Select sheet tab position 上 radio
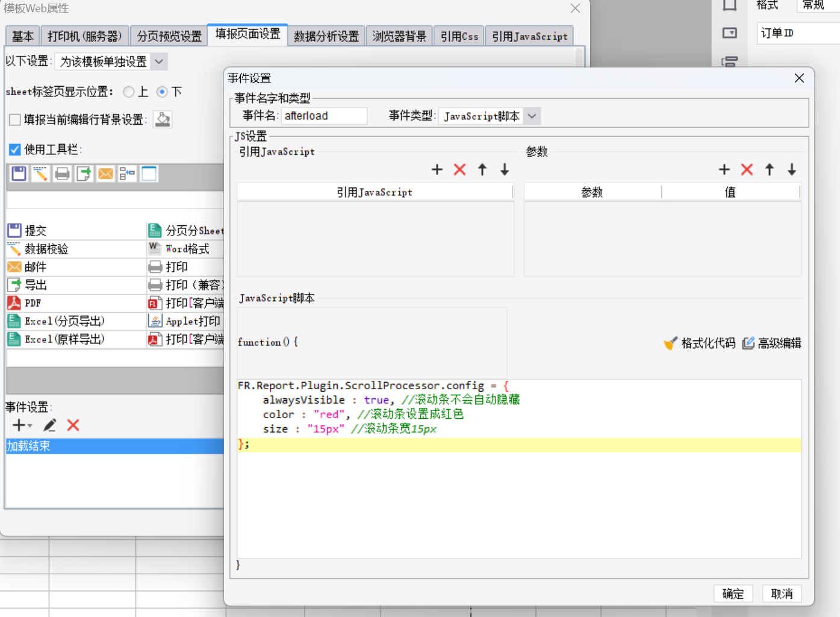This screenshot has width=840, height=617. click(x=128, y=92)
